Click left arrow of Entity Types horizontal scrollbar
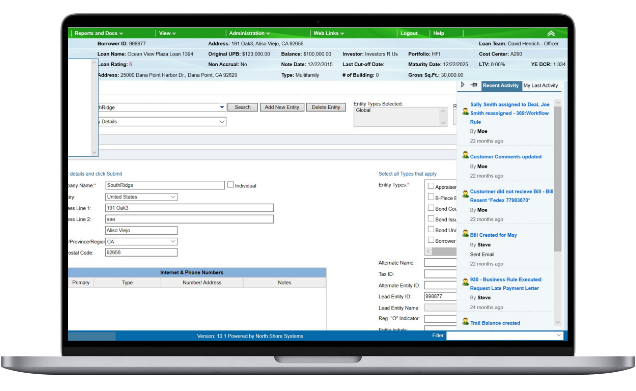The image size is (636, 391). click(x=428, y=251)
